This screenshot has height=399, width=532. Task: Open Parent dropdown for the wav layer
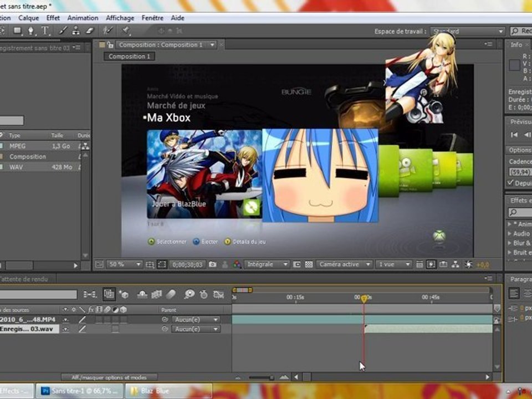[x=196, y=329]
